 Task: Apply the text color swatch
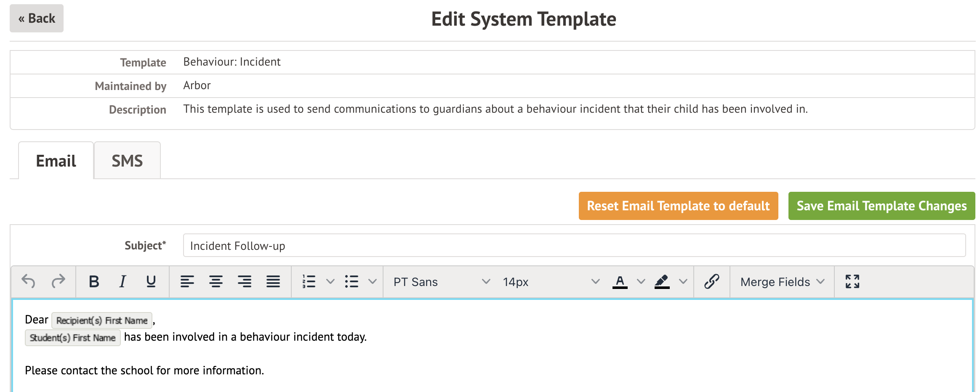620,281
